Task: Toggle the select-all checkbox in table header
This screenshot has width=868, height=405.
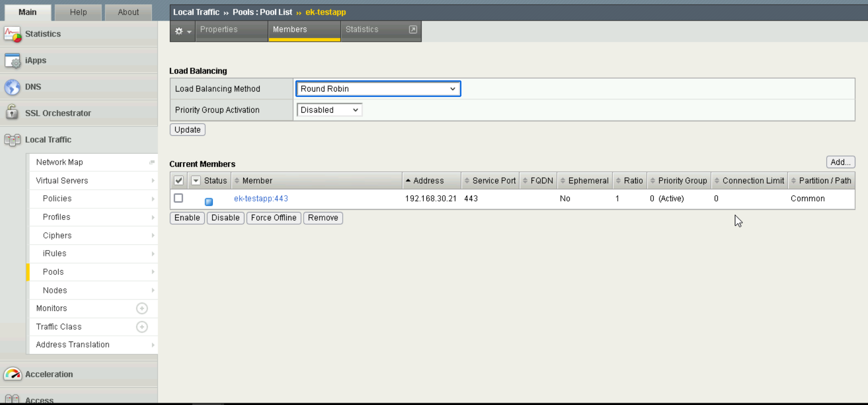Action: click(179, 181)
